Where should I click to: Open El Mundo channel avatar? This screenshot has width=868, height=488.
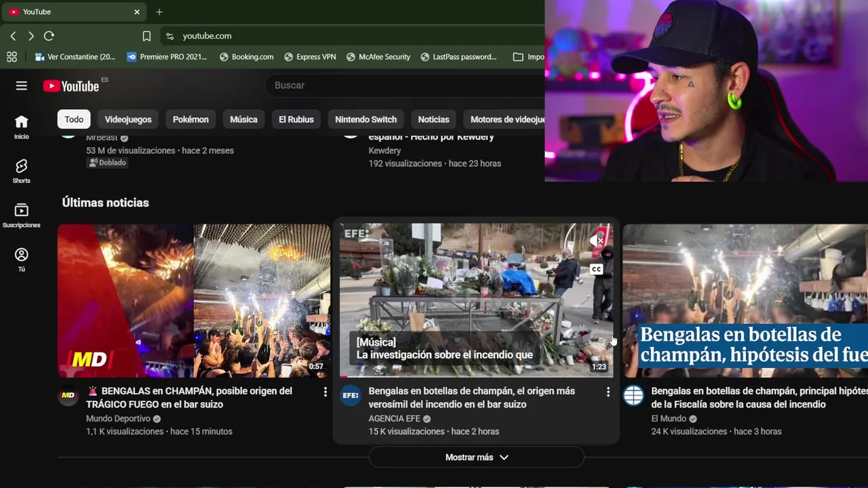633,395
